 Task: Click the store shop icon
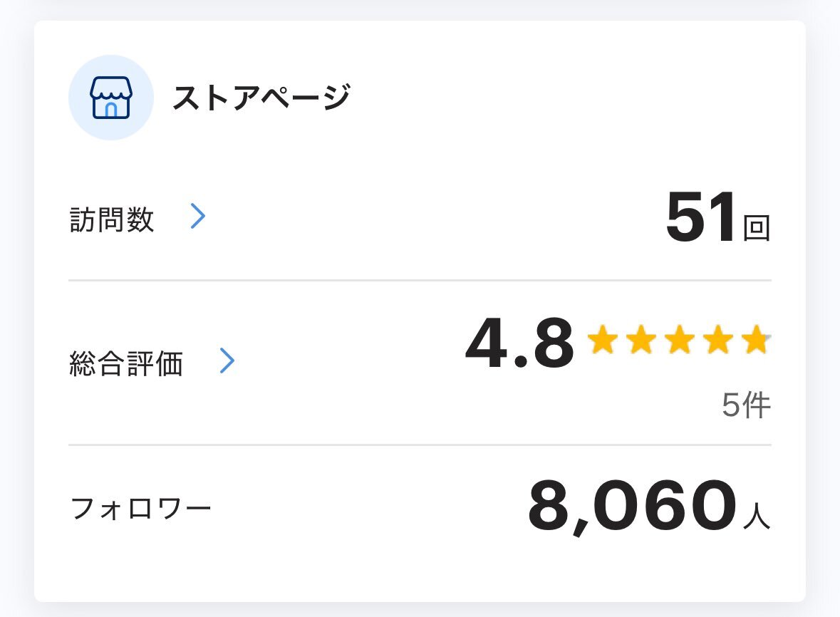coord(110,98)
